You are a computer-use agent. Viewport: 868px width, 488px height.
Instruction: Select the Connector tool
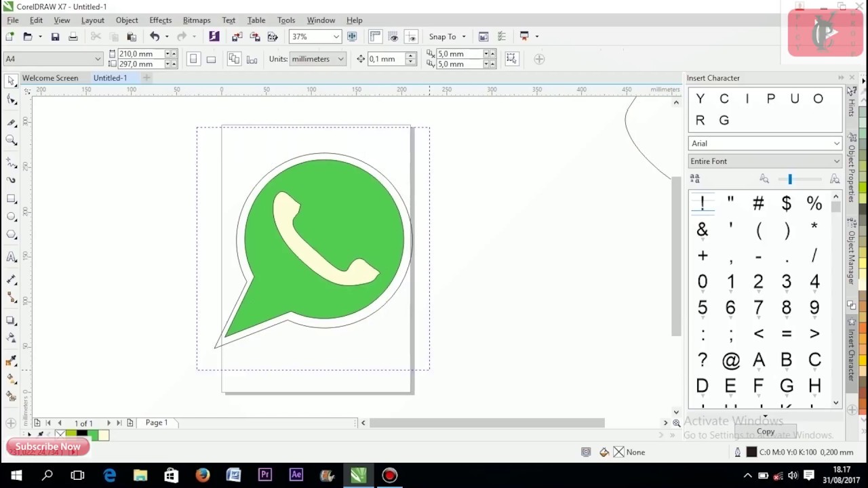[11, 298]
